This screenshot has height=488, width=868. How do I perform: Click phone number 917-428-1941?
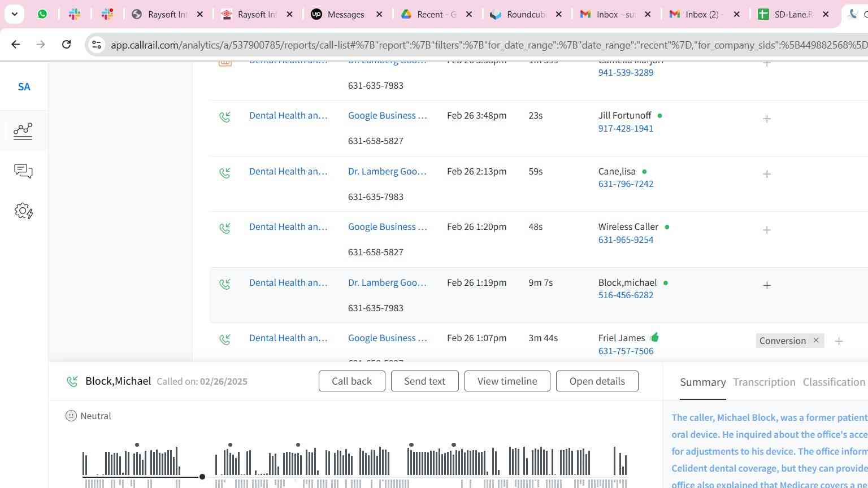click(626, 128)
